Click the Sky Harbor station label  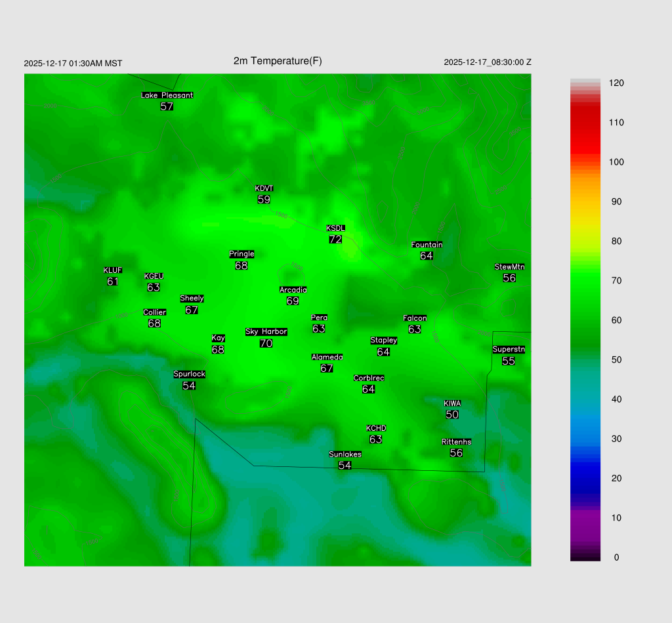[x=266, y=332]
